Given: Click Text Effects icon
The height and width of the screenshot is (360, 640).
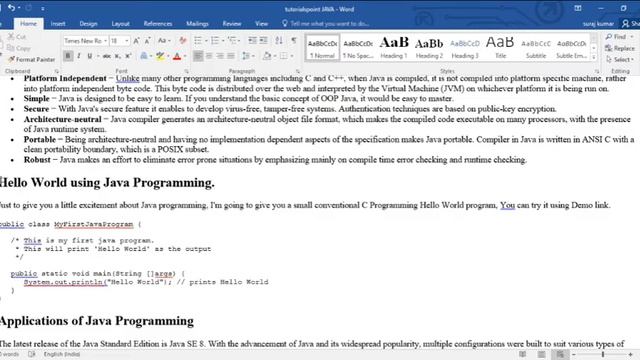Looking at the screenshot, I should point(144,56).
